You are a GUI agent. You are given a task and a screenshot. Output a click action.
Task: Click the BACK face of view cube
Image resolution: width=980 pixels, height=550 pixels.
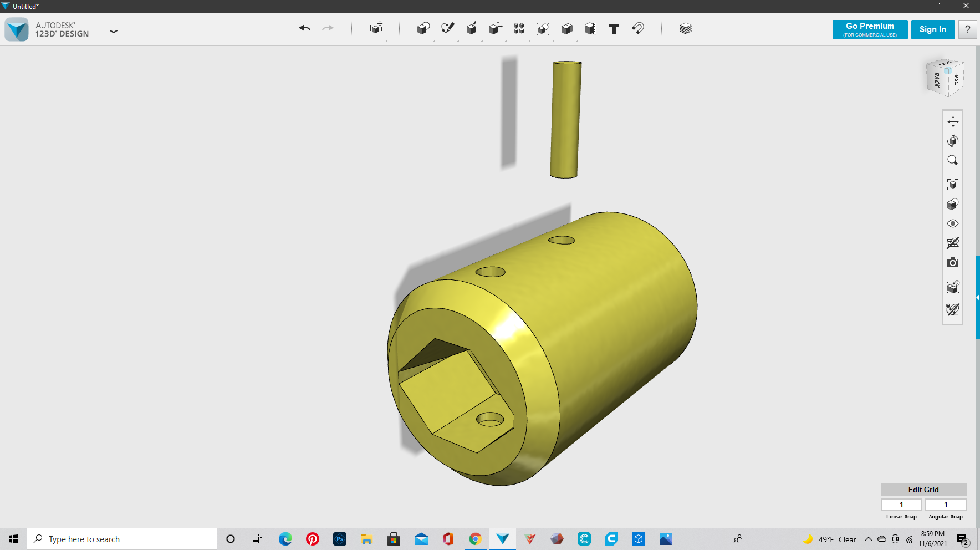coord(936,80)
